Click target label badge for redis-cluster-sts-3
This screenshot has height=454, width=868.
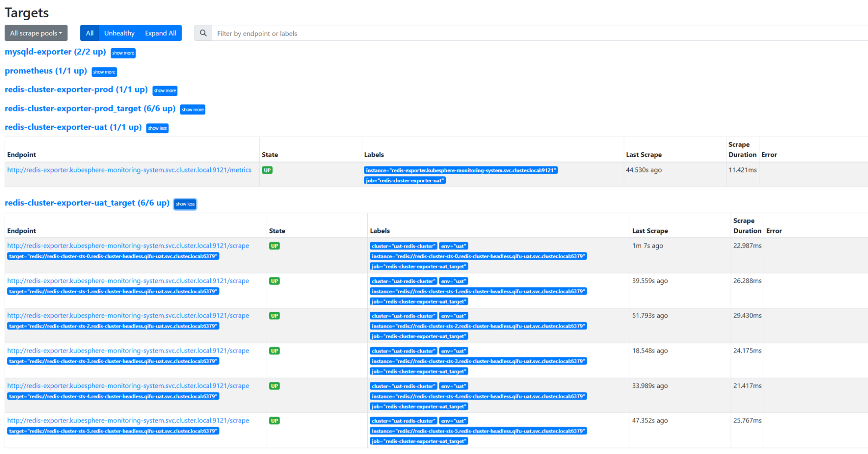click(113, 361)
